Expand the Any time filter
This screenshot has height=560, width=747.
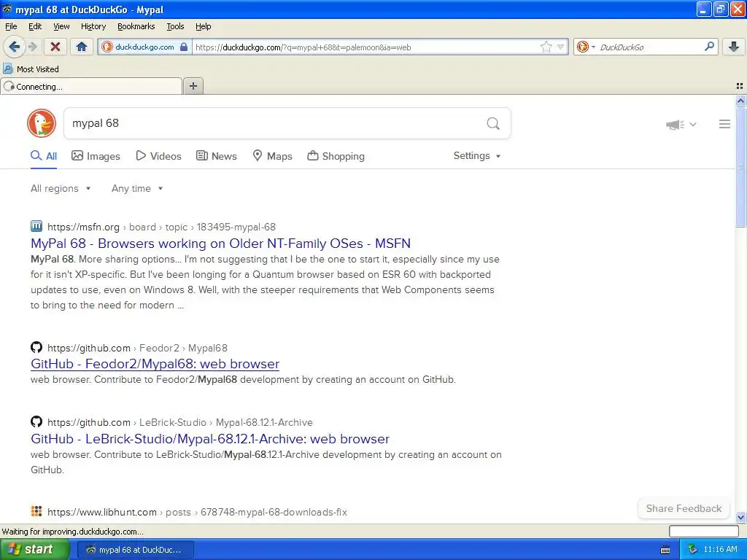137,189
